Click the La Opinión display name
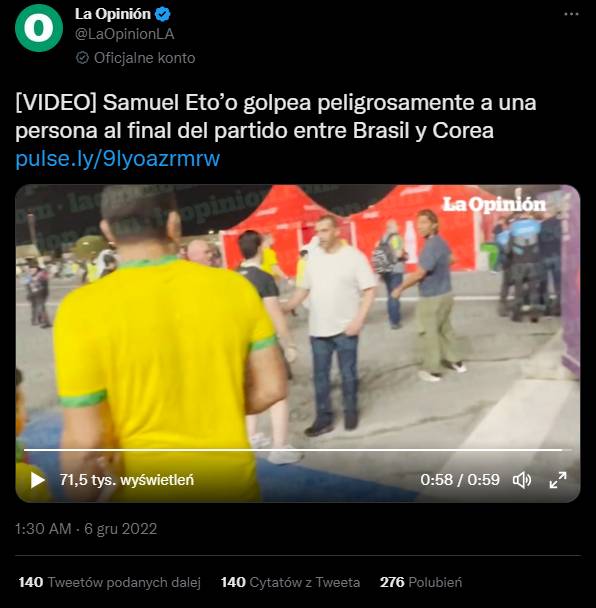The height and width of the screenshot is (608, 596). tap(112, 14)
